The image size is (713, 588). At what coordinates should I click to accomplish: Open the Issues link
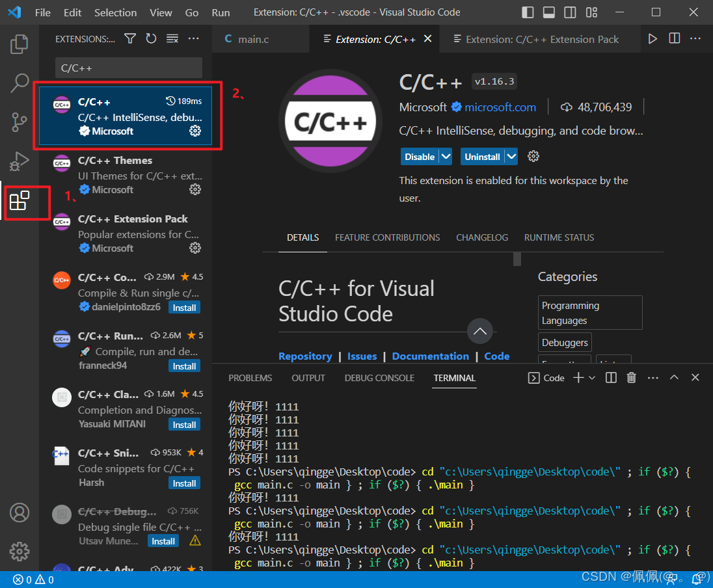click(x=362, y=356)
